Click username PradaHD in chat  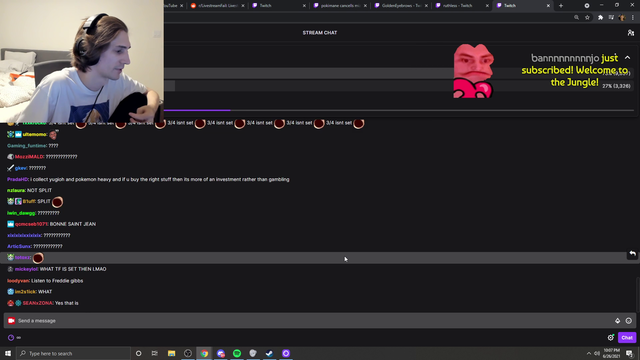click(18, 180)
